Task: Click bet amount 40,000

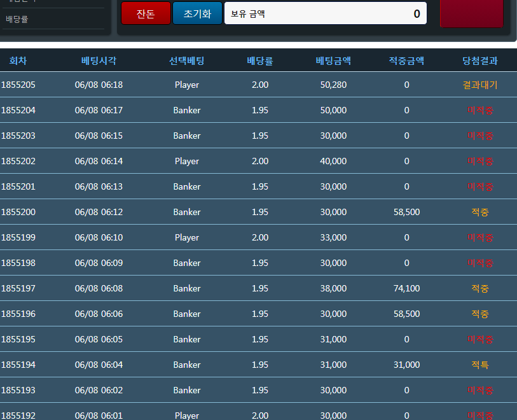Action: point(333,161)
